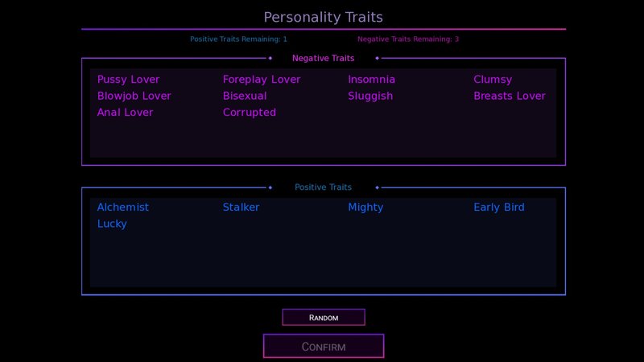Select the Blowjob Lover negative trait

pos(134,96)
